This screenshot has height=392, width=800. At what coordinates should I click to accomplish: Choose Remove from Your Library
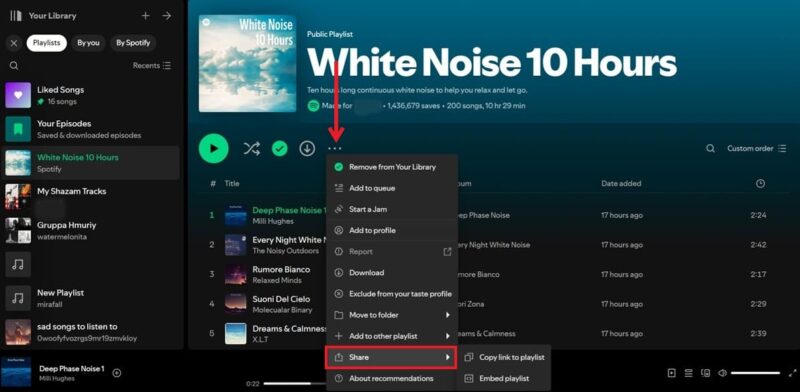click(x=392, y=167)
